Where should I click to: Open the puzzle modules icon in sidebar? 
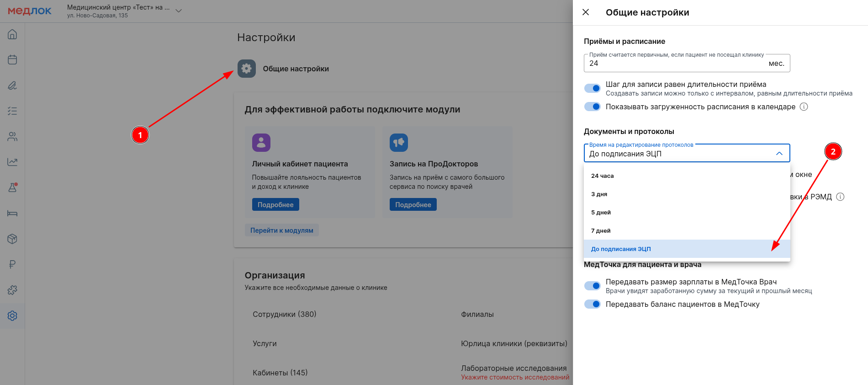tap(12, 290)
